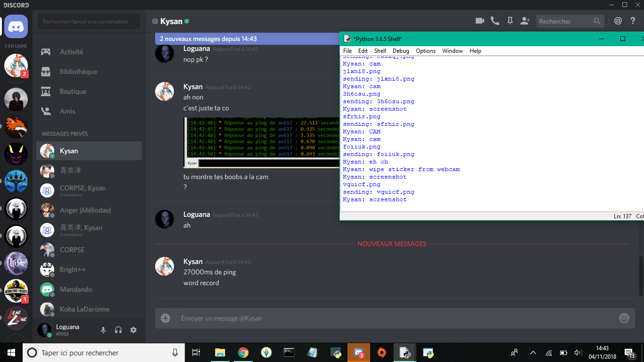Viewport: 644px width, 362px height.
Task: Open conversation with CORPSE
Action: point(89,250)
